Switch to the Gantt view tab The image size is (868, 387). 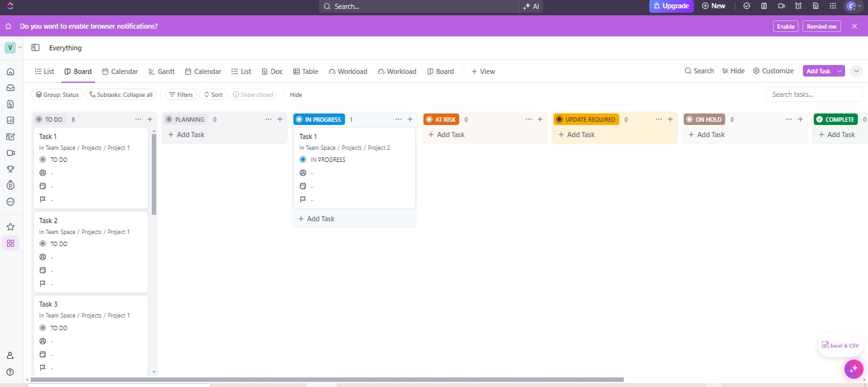(x=161, y=71)
